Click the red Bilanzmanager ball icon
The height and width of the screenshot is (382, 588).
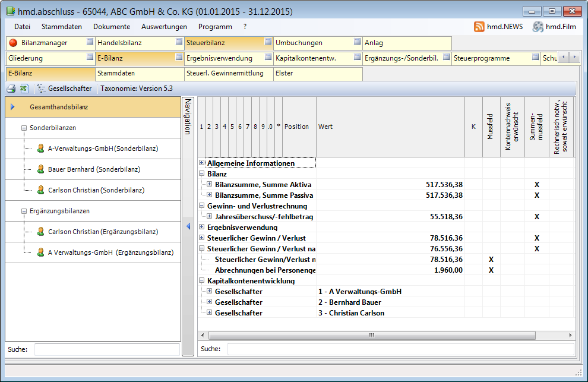click(x=13, y=43)
